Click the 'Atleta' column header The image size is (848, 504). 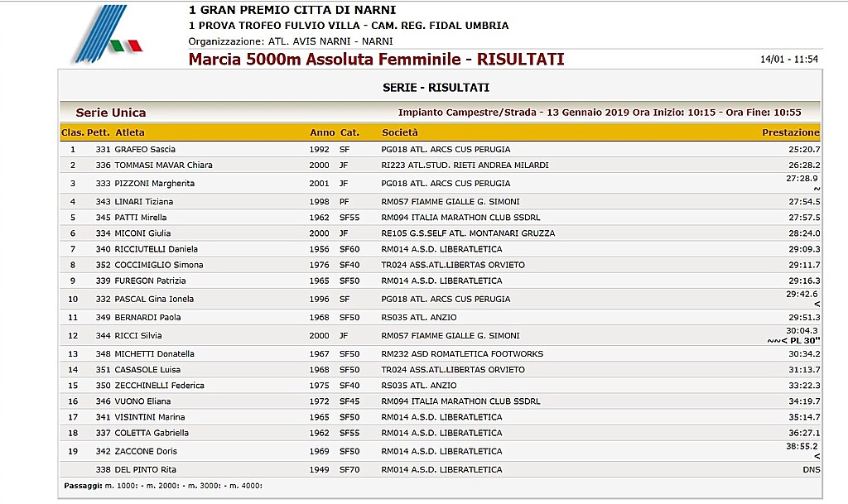click(130, 132)
